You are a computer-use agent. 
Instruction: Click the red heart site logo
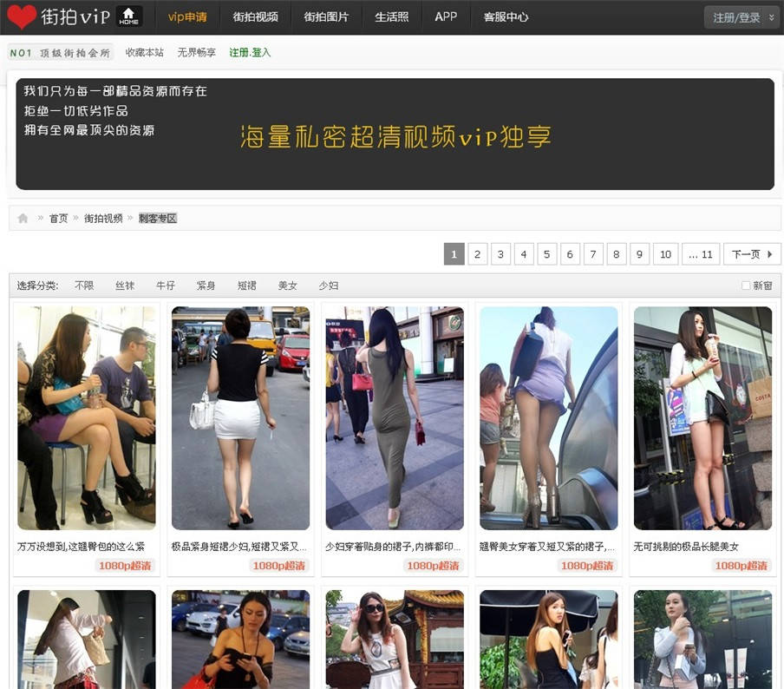click(21, 16)
